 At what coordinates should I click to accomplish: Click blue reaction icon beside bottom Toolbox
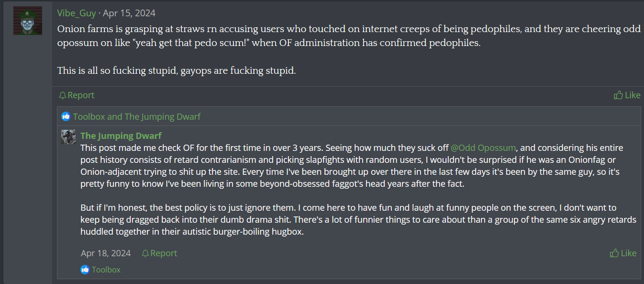coord(85,270)
